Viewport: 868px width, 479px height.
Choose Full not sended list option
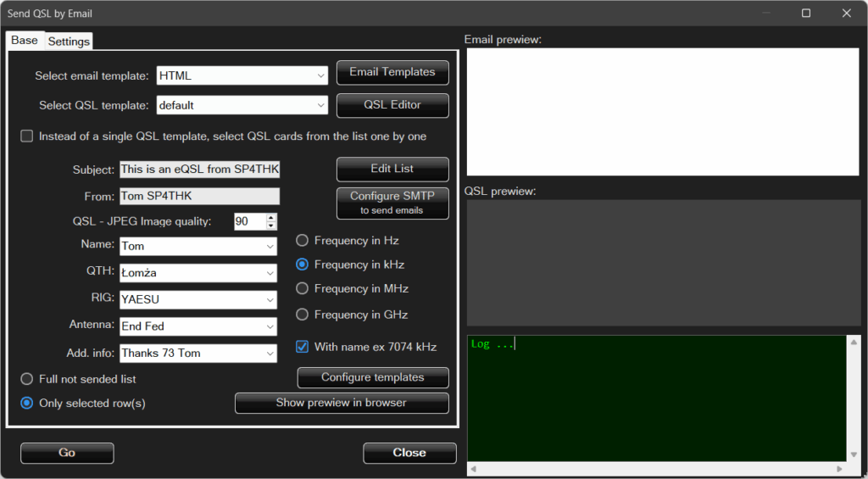[27, 379]
